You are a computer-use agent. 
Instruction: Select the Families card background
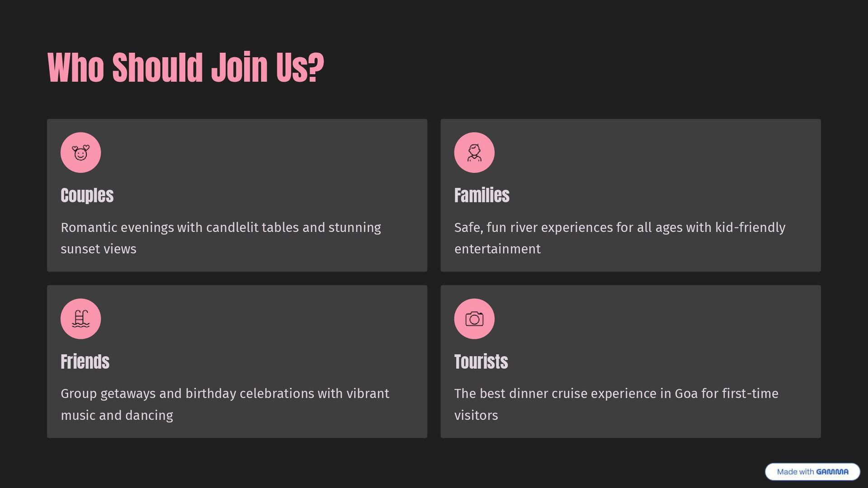point(631,195)
